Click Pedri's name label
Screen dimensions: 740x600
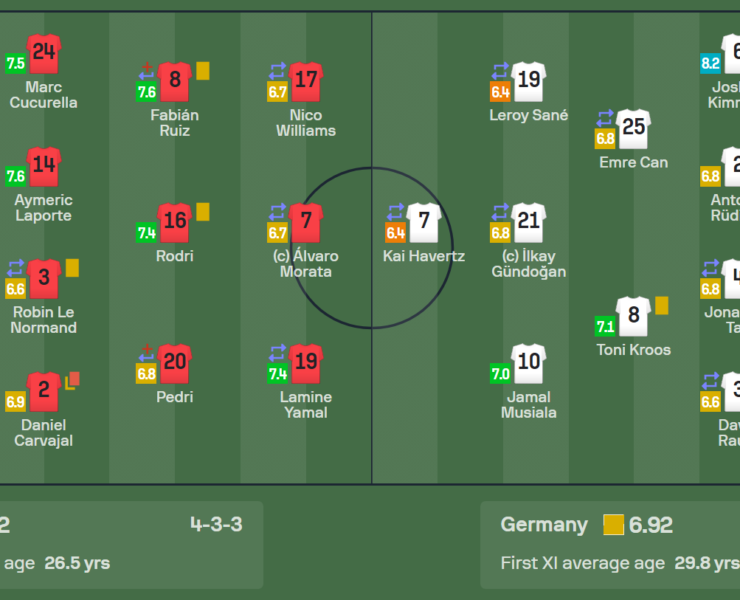[x=175, y=397]
